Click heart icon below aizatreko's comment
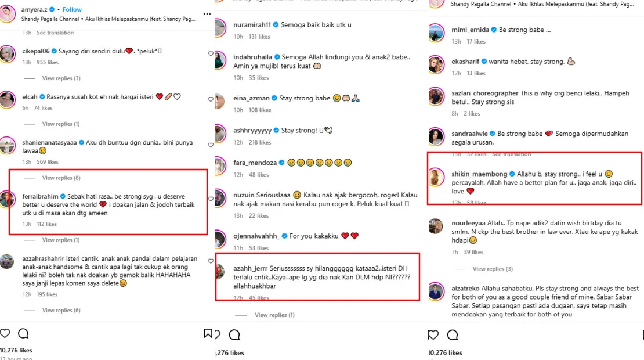Viewport: 644px width, 360px height. point(433,334)
